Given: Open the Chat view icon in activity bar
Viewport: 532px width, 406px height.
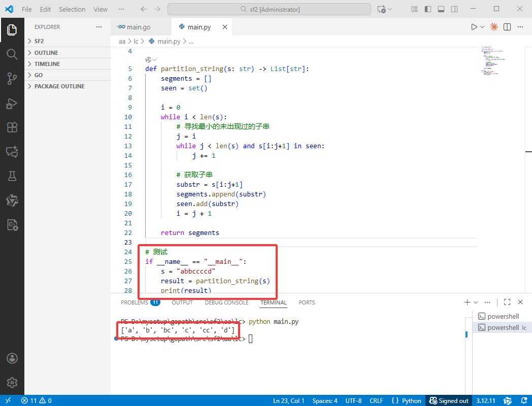Looking at the screenshot, I should 12,152.
